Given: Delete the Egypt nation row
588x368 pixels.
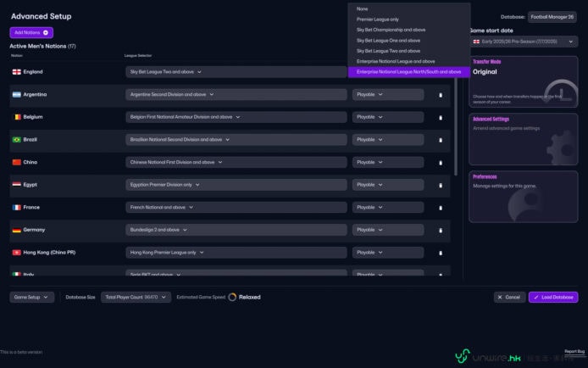Looking at the screenshot, I should coord(441,186).
